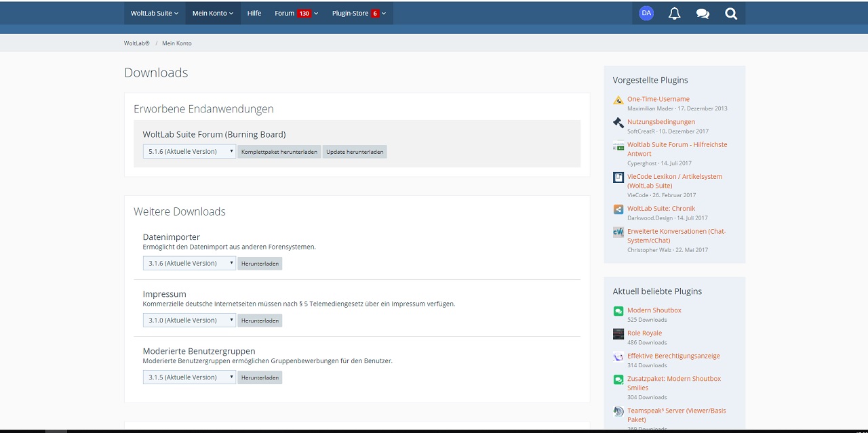Open the Plugin-Store menu

click(x=359, y=13)
